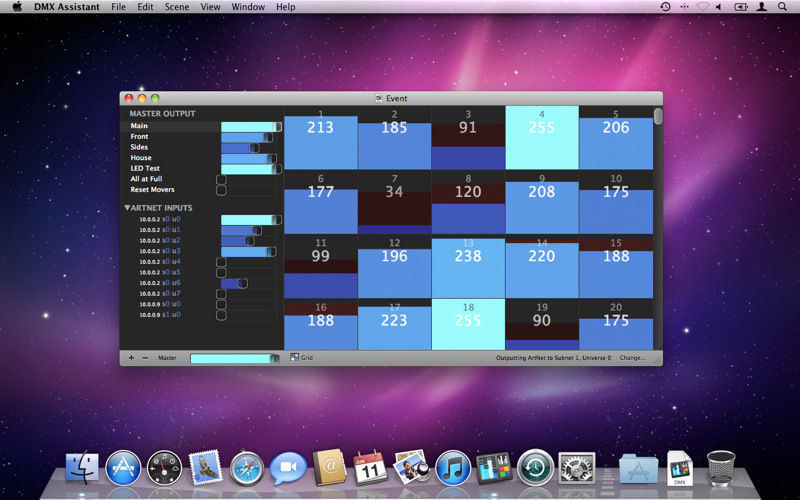Open iTunes from the dock
This screenshot has width=800, height=500.
(x=452, y=468)
